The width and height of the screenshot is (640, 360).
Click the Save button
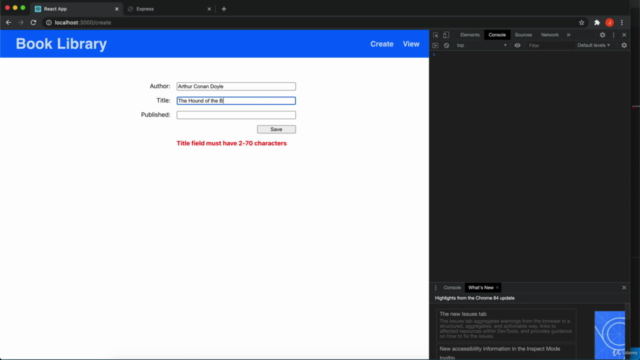pyautogui.click(x=276, y=129)
